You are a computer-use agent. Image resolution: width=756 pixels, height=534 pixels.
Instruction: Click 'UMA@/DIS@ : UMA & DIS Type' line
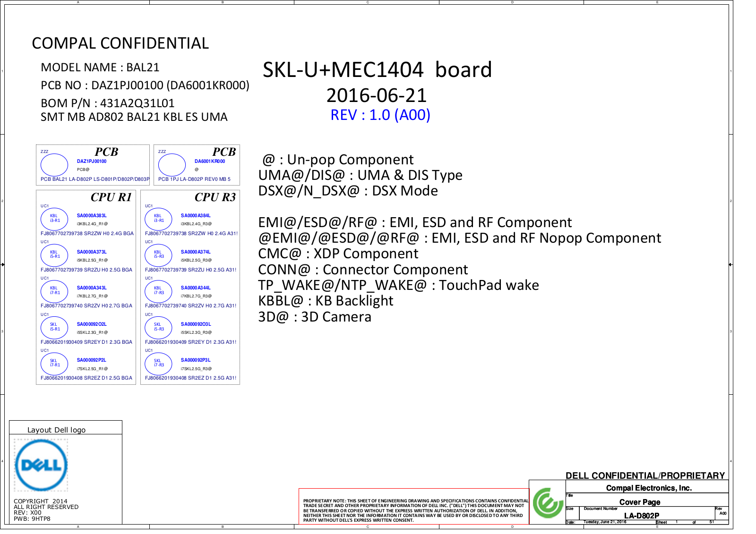pyautogui.click(x=360, y=175)
